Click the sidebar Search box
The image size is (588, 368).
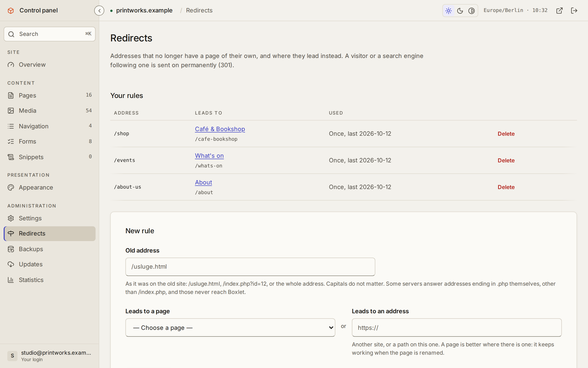[x=49, y=34]
